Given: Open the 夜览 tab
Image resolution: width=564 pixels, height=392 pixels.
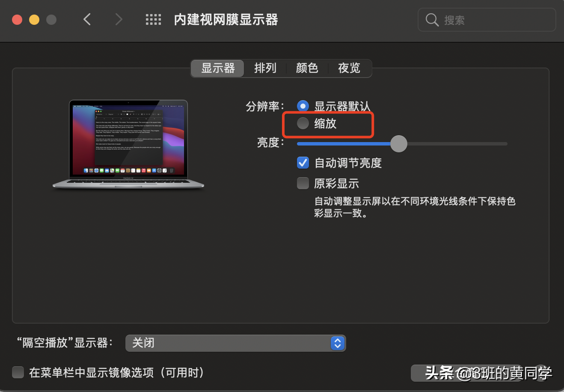Looking at the screenshot, I should [x=349, y=68].
